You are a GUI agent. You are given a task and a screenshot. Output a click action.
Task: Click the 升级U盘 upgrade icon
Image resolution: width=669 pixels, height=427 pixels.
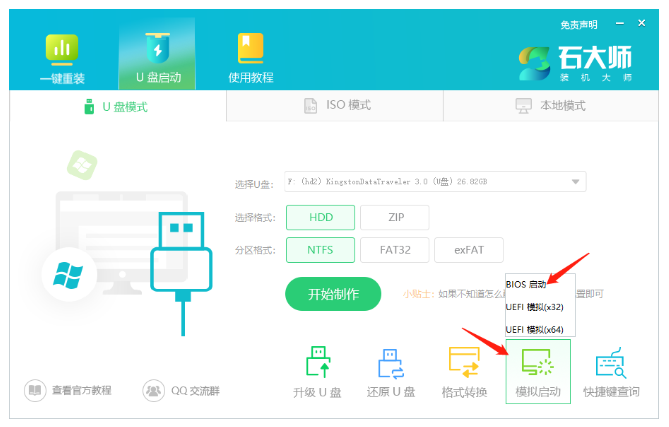(x=317, y=370)
